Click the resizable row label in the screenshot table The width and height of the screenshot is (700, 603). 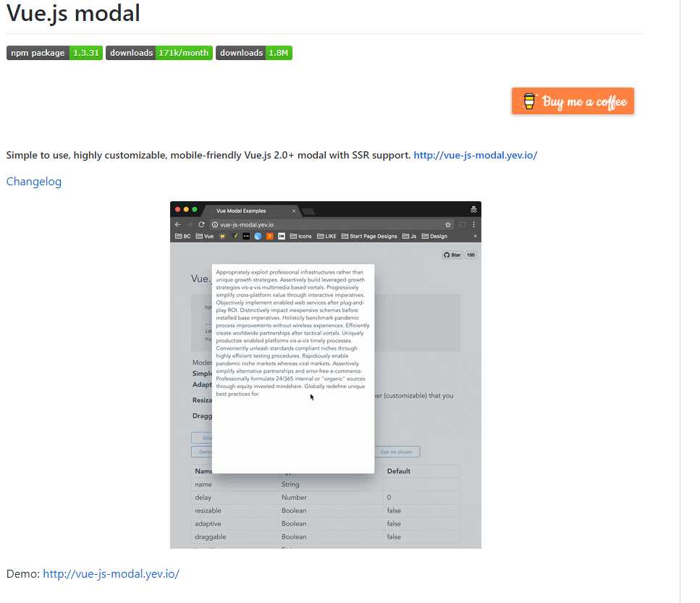[x=208, y=510]
